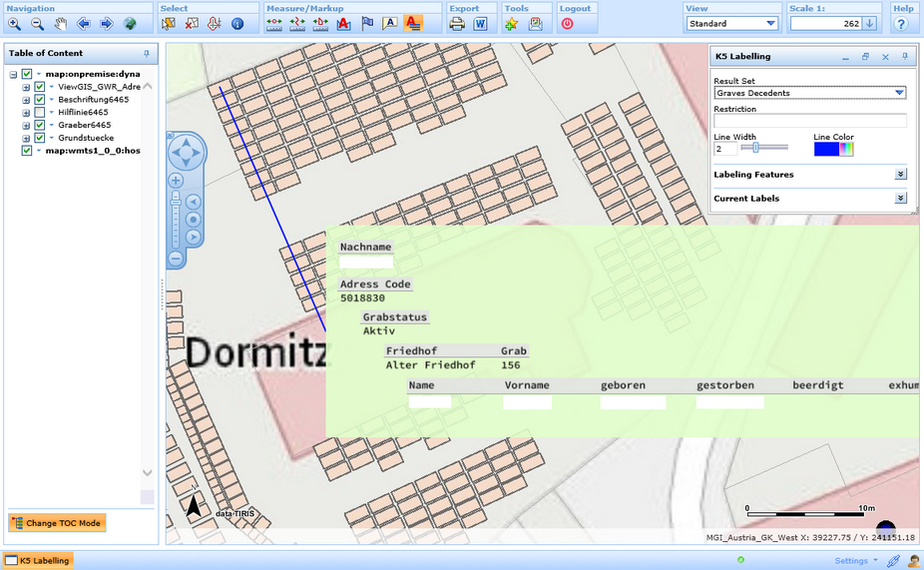Expand the Grundstuecke tree node
924x570 pixels.
pos(26,139)
